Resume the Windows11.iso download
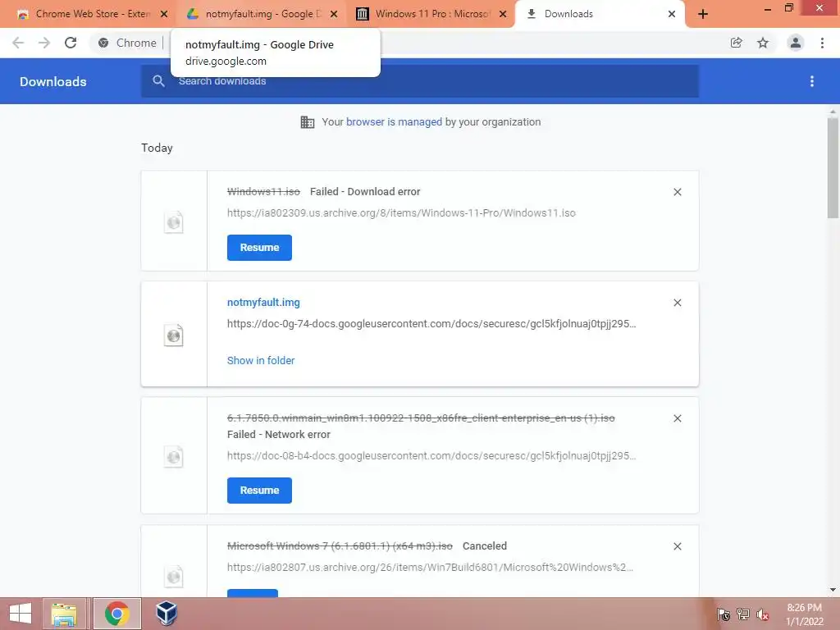Screen dimensions: 840x630 coord(259,248)
